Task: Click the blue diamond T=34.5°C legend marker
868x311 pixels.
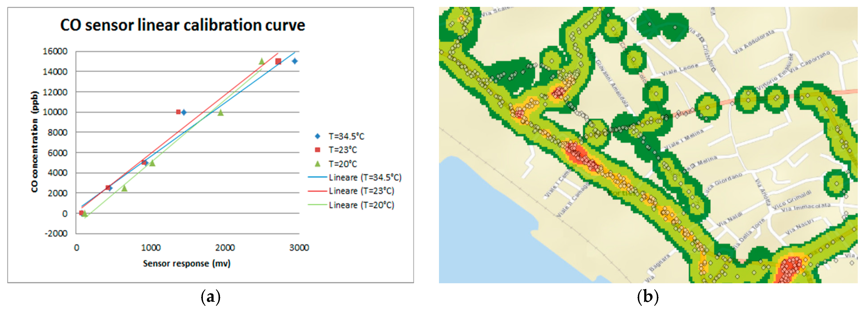Action: 317,136
